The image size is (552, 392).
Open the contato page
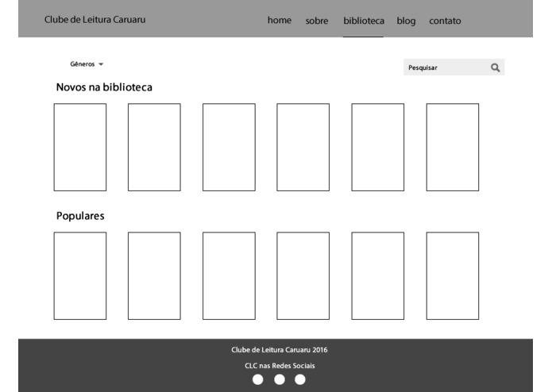(x=445, y=21)
